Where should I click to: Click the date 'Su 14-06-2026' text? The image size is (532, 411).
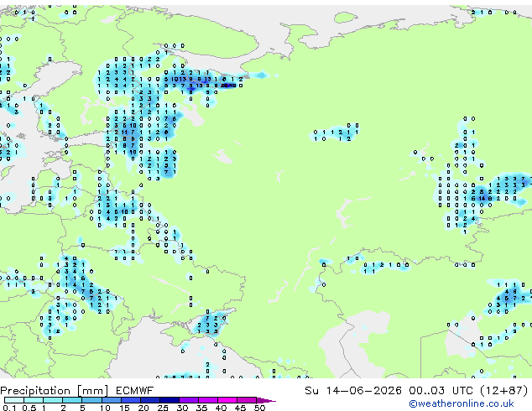pyautogui.click(x=353, y=391)
